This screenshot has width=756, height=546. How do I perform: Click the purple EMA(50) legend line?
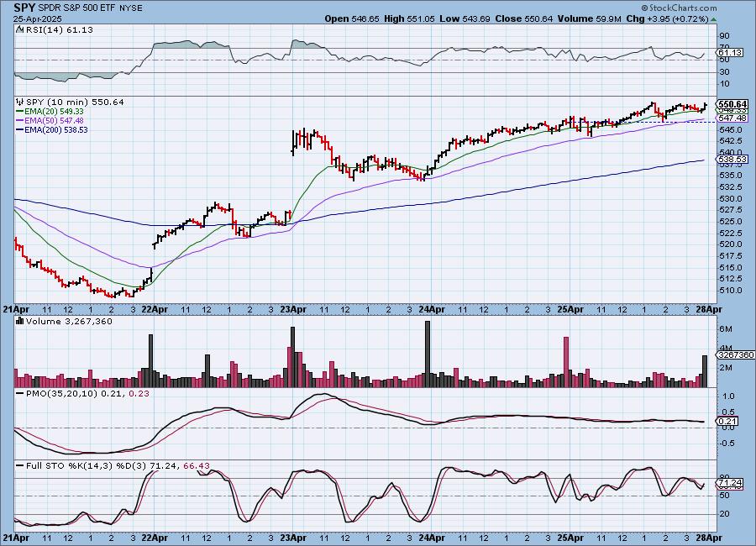(x=20, y=121)
